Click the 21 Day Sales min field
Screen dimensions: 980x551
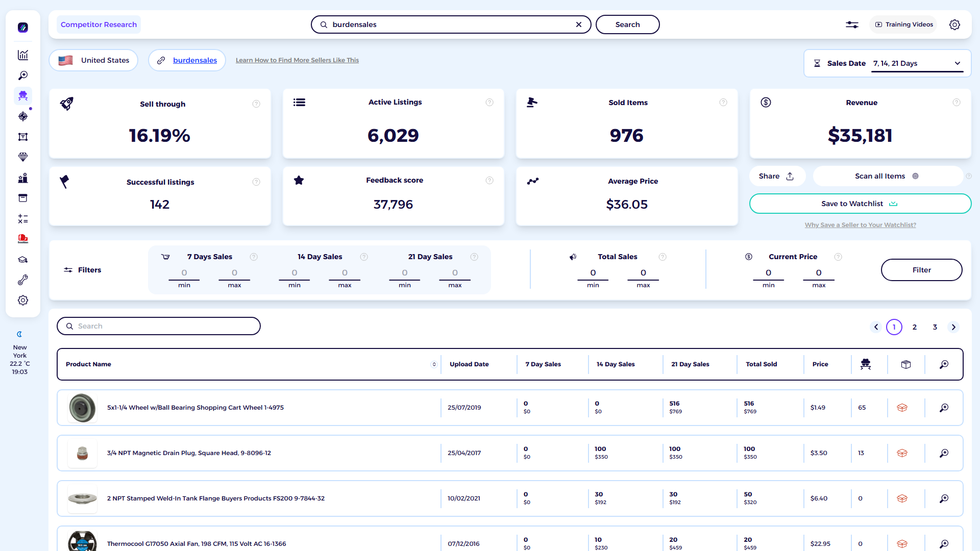coord(405,273)
